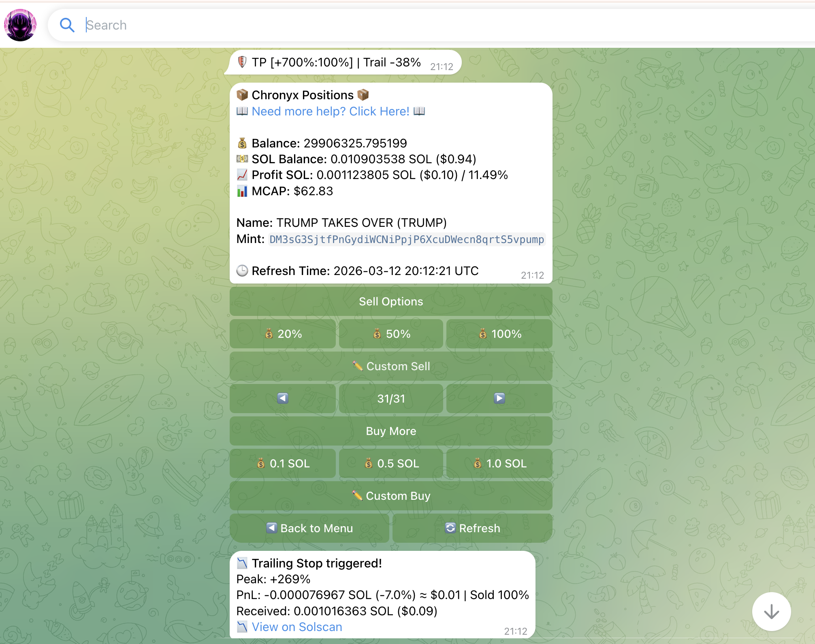Click the 31/31 position counter
The width and height of the screenshot is (815, 644).
(x=391, y=399)
